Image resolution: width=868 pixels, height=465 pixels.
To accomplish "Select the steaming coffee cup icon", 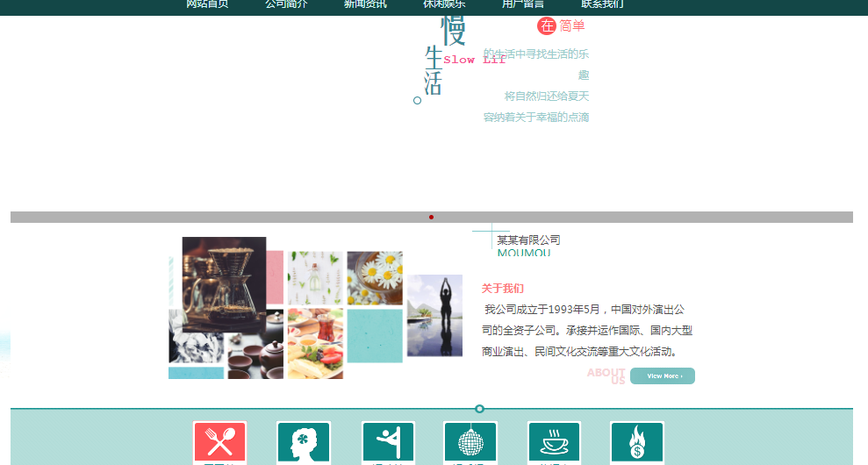I will pyautogui.click(x=554, y=442).
